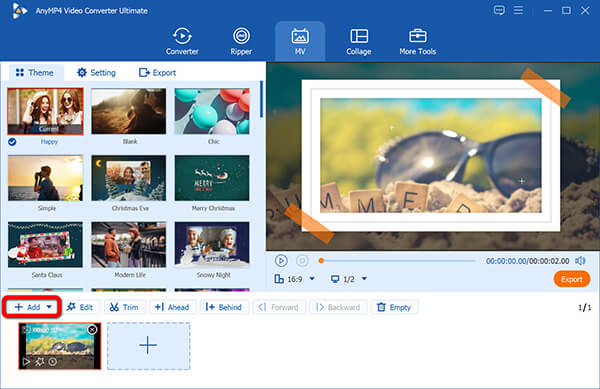The height and width of the screenshot is (389, 600).
Task: Select the Happy theme thumbnail
Action: click(45, 111)
